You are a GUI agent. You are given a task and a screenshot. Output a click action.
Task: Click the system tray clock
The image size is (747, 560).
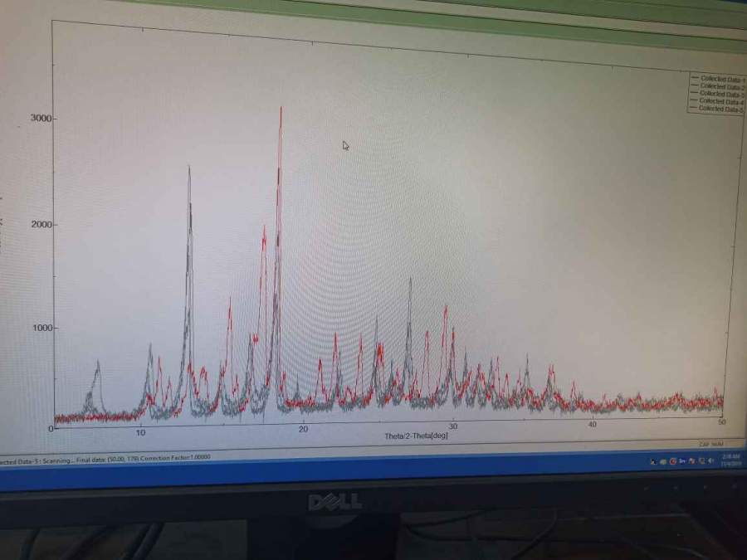[x=730, y=460]
